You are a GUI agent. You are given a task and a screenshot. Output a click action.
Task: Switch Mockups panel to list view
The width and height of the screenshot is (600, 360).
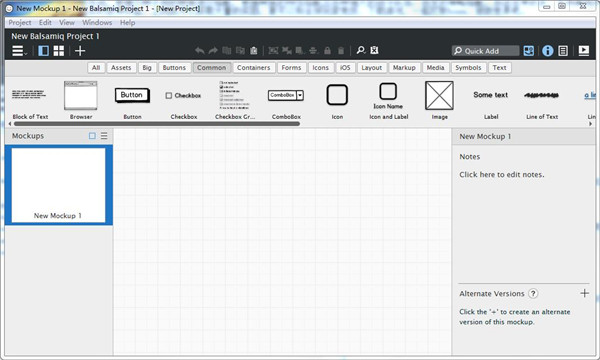click(104, 136)
